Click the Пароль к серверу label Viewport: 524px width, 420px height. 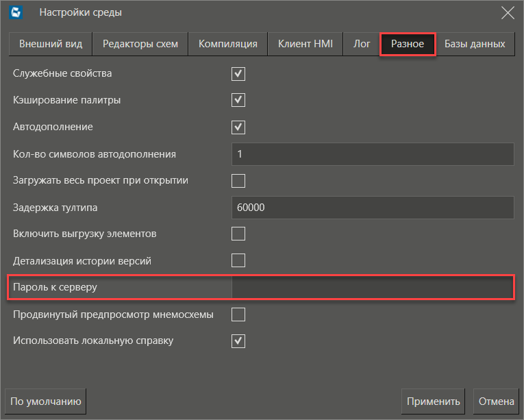tap(55, 287)
